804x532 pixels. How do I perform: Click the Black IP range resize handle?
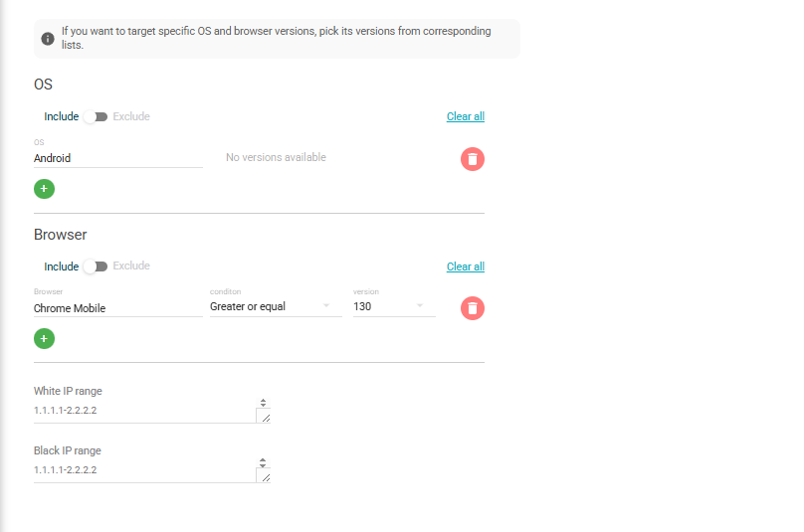pos(264,477)
